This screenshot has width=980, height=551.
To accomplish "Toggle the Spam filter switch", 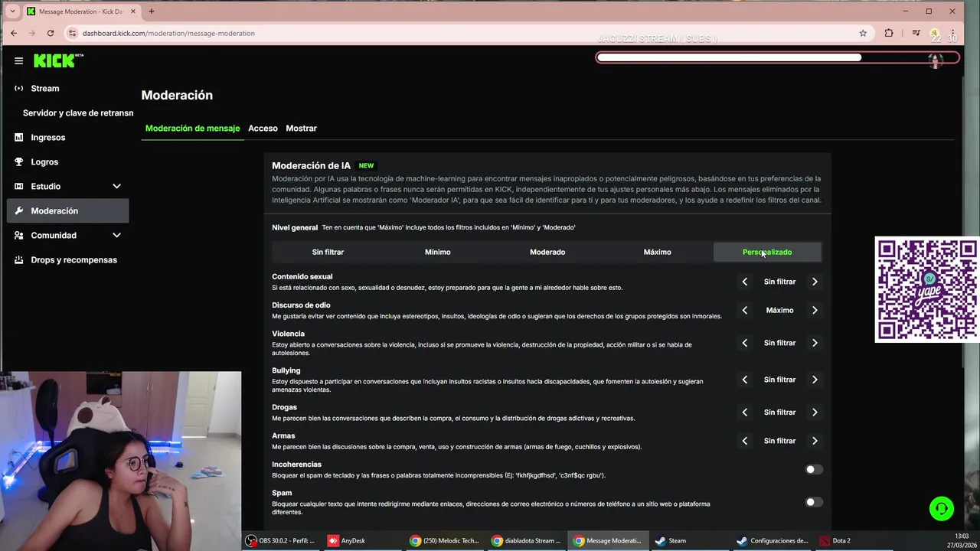I will pos(814,502).
